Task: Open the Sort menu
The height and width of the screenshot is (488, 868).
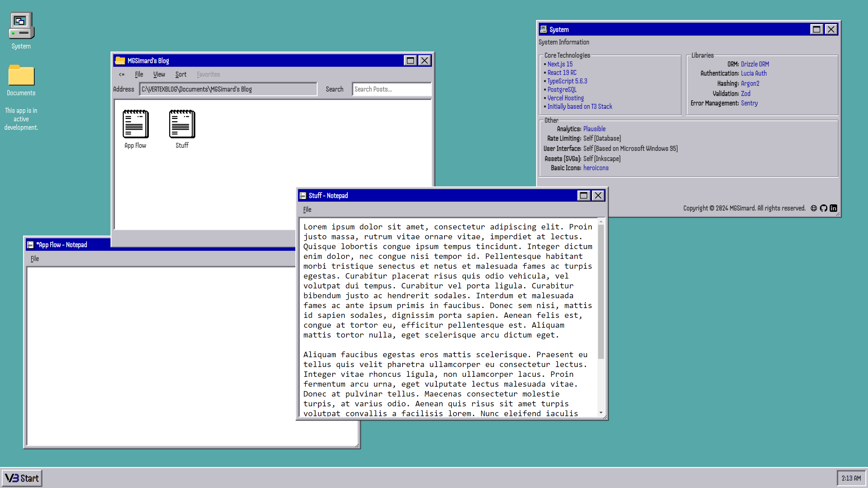Action: (181, 74)
